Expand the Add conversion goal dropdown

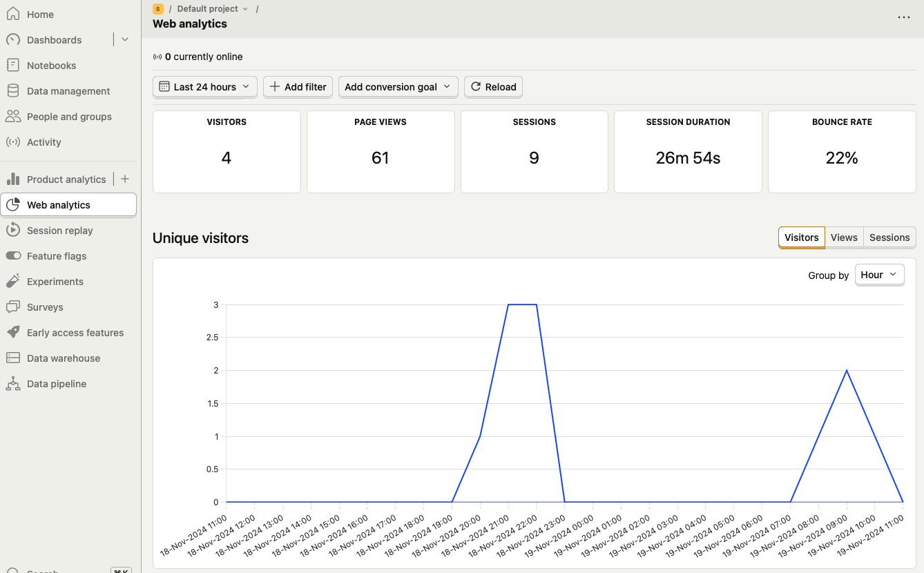click(398, 87)
